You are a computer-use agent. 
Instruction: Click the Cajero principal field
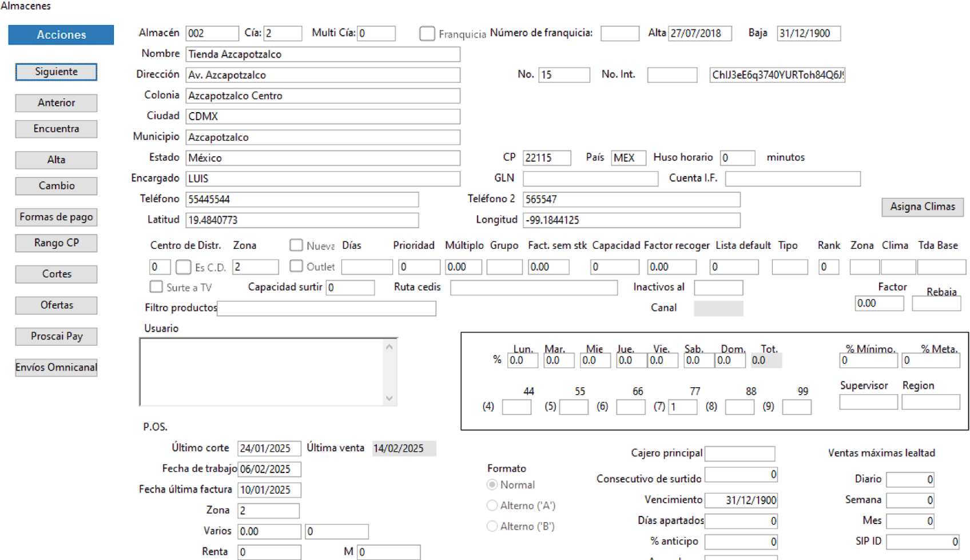pyautogui.click(x=740, y=454)
